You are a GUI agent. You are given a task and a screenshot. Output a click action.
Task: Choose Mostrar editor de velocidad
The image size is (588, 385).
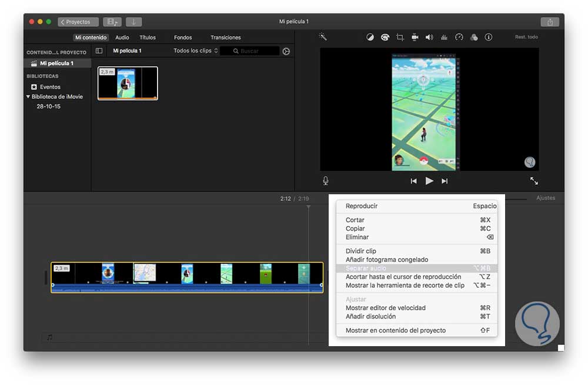click(x=417, y=308)
